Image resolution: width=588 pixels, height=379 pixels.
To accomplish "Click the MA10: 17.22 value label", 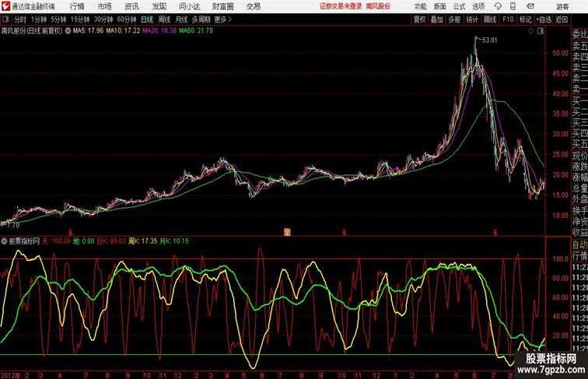I will [123, 31].
